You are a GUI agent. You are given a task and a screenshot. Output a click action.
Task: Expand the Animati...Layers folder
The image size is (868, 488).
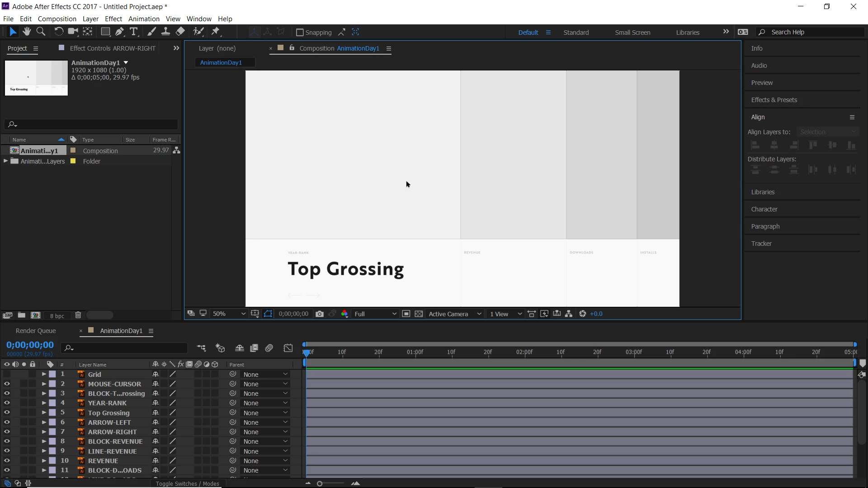click(5, 161)
